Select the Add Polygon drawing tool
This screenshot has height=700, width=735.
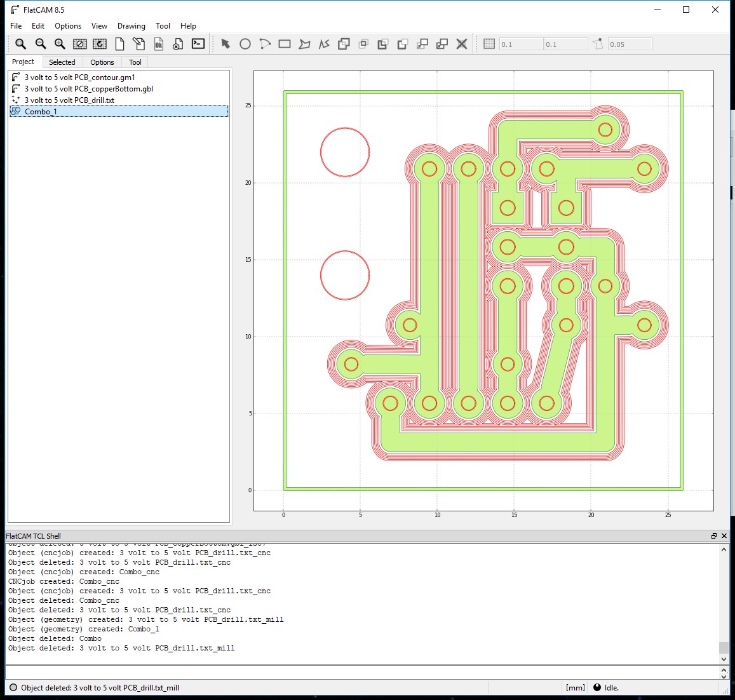[304, 44]
